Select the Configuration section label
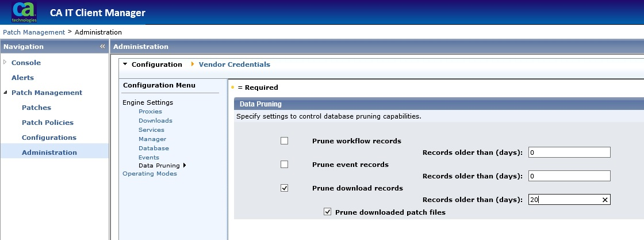 [157, 64]
